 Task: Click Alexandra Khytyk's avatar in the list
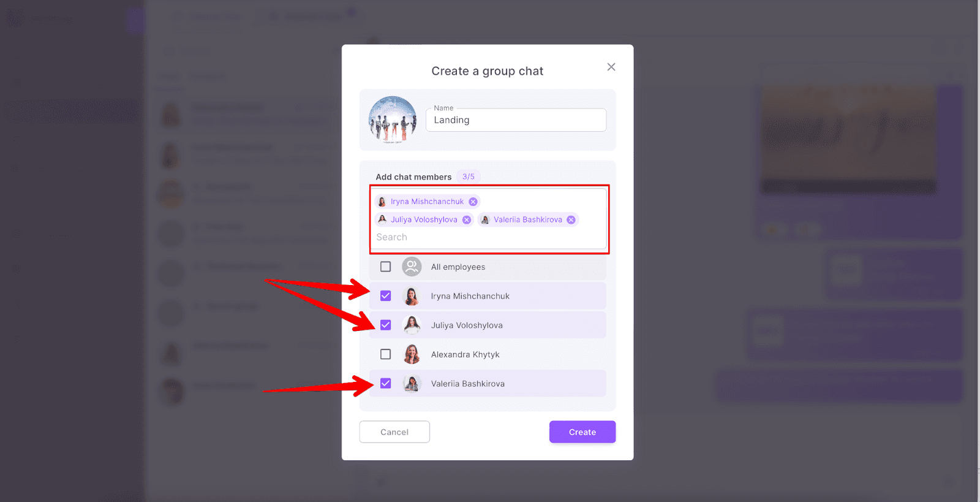pyautogui.click(x=412, y=354)
